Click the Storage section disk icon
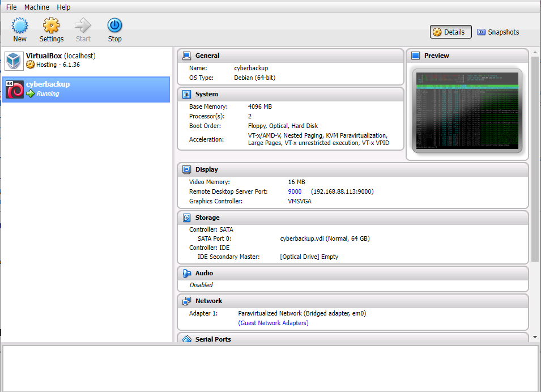541x392 pixels. 186,218
